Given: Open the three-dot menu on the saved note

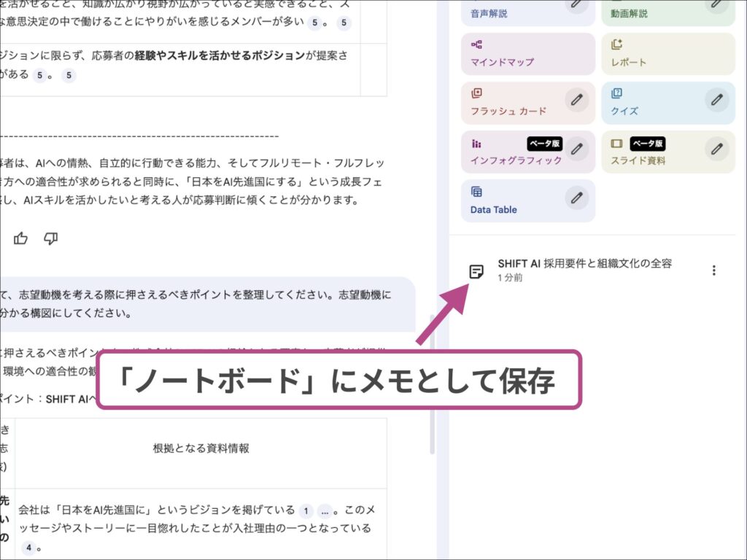Looking at the screenshot, I should (713, 269).
